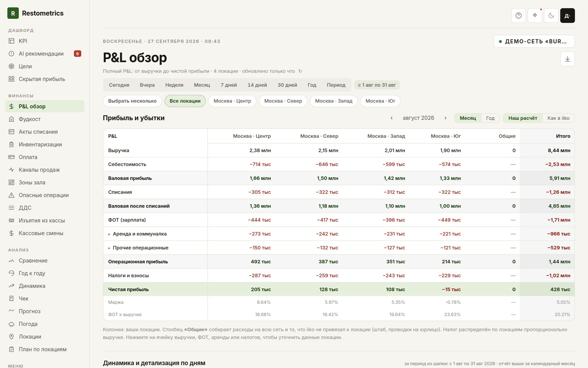Open Акты списания page

45,132
